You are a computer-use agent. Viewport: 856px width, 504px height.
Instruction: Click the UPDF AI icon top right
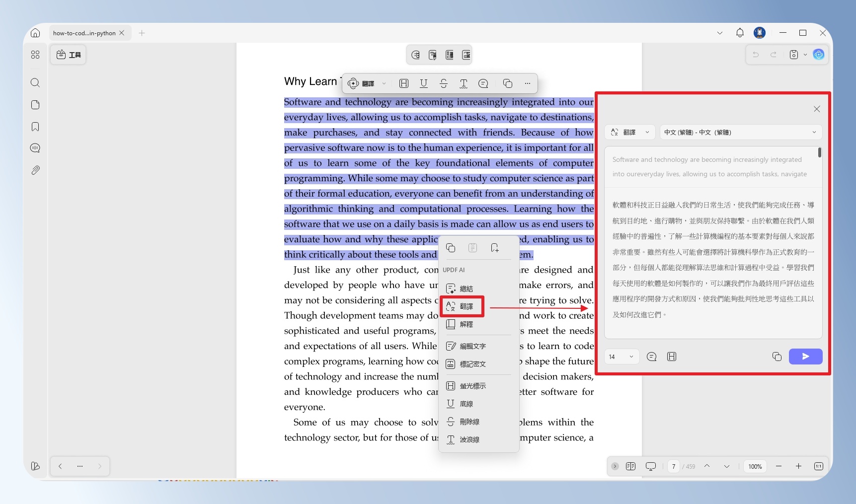click(819, 55)
